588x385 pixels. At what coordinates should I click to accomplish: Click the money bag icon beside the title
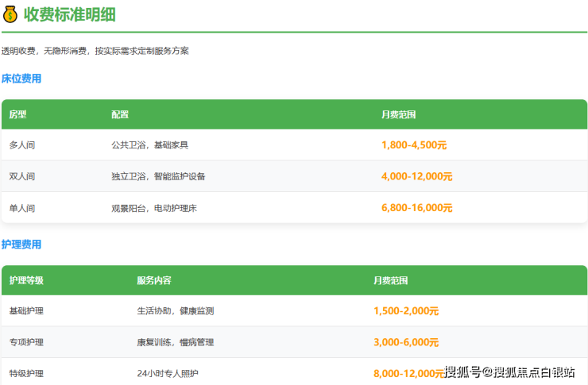tap(11, 14)
